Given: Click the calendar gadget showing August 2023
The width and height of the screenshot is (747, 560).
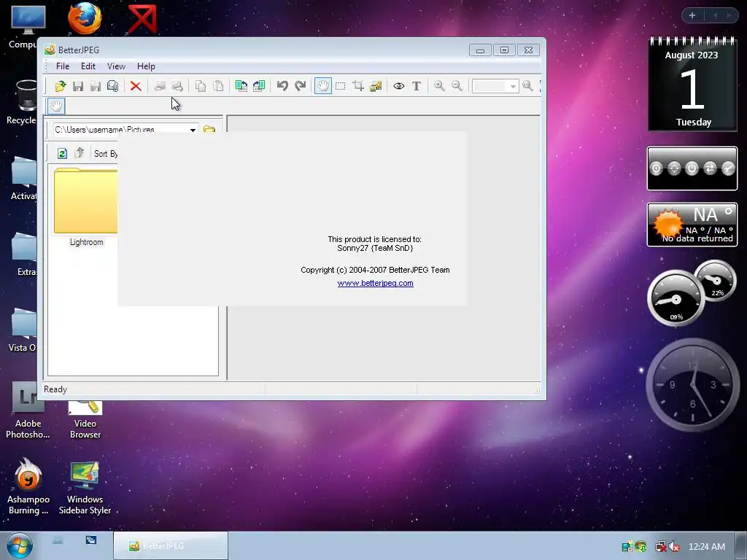Looking at the screenshot, I should pos(692,85).
